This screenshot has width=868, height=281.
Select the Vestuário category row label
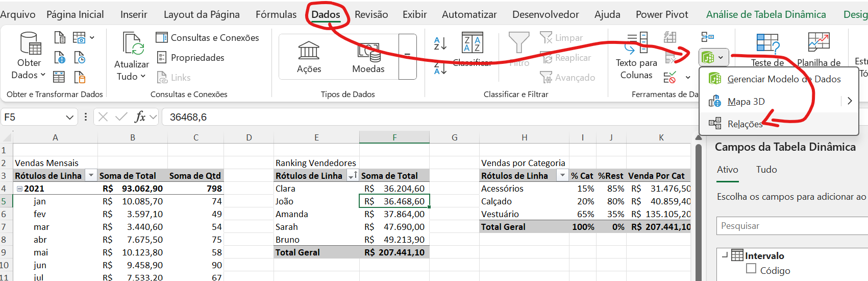coord(524,214)
